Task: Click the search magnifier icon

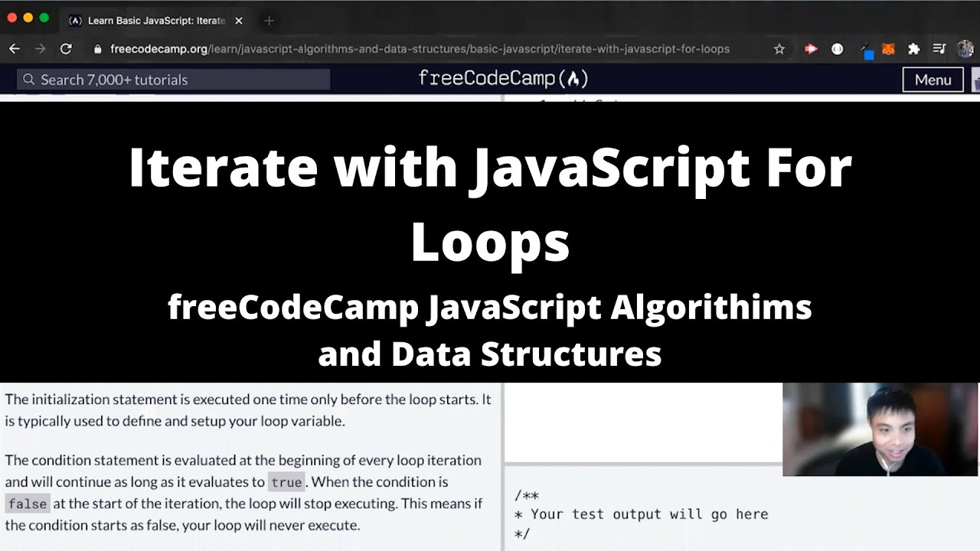Action: click(x=29, y=80)
